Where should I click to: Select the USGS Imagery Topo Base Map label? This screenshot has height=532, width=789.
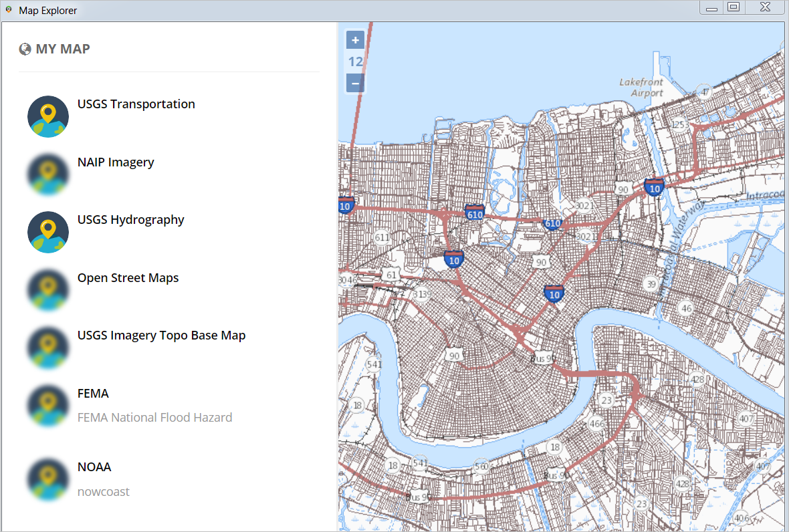pyautogui.click(x=162, y=336)
